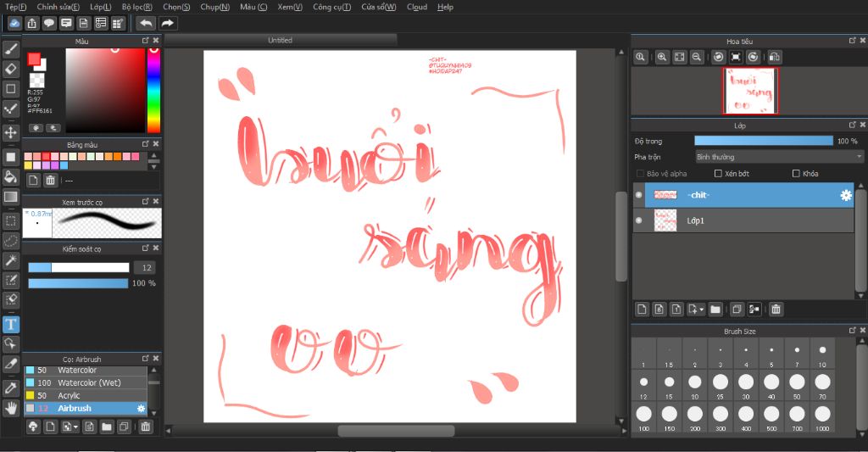The width and height of the screenshot is (868, 452).
Task: Hide the Lớp1 layer visibility dot
Action: pos(639,220)
